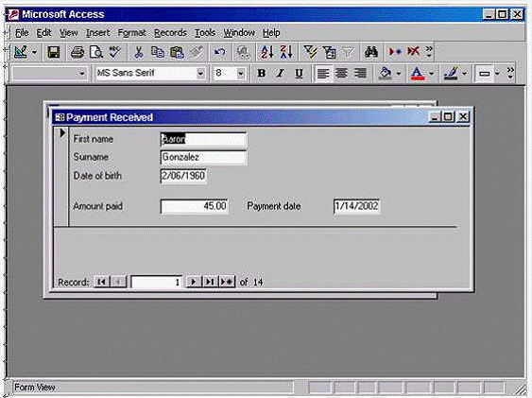This screenshot has width=532, height=398.
Task: Toggle Underline formatting button
Action: (x=299, y=73)
